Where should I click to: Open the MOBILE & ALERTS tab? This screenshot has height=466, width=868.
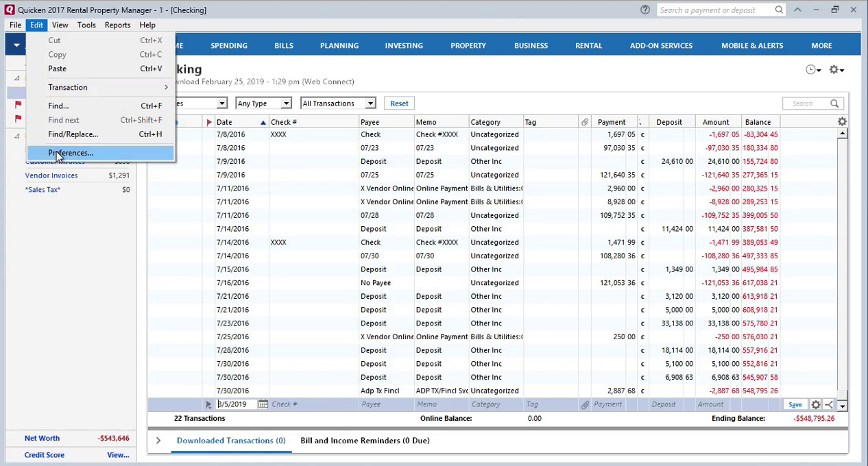pyautogui.click(x=752, y=45)
